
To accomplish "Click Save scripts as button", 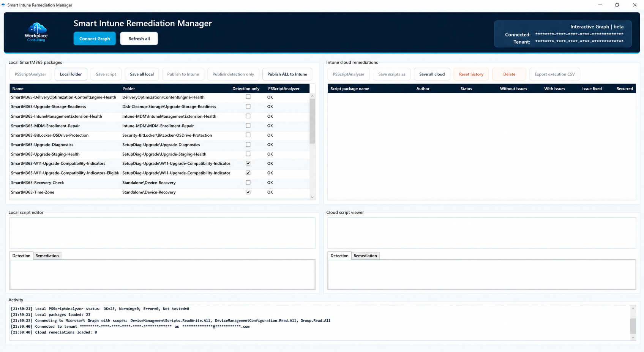I will coord(391,74).
